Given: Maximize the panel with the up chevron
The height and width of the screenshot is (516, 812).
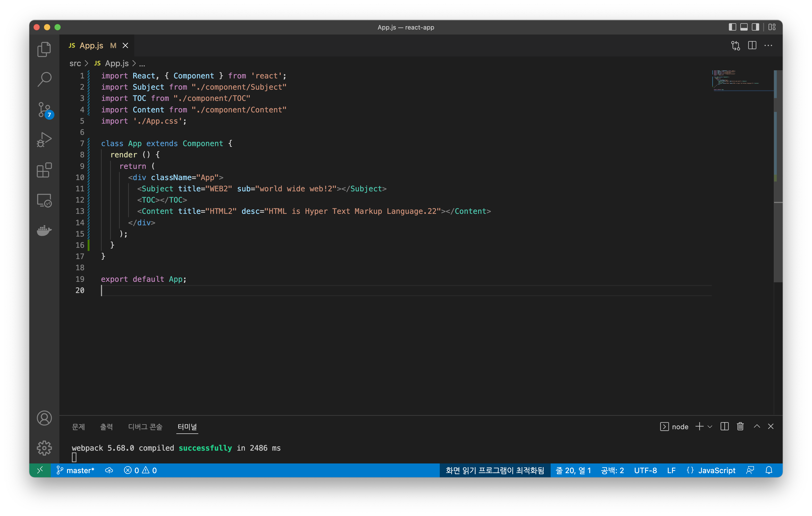Looking at the screenshot, I should point(757,426).
